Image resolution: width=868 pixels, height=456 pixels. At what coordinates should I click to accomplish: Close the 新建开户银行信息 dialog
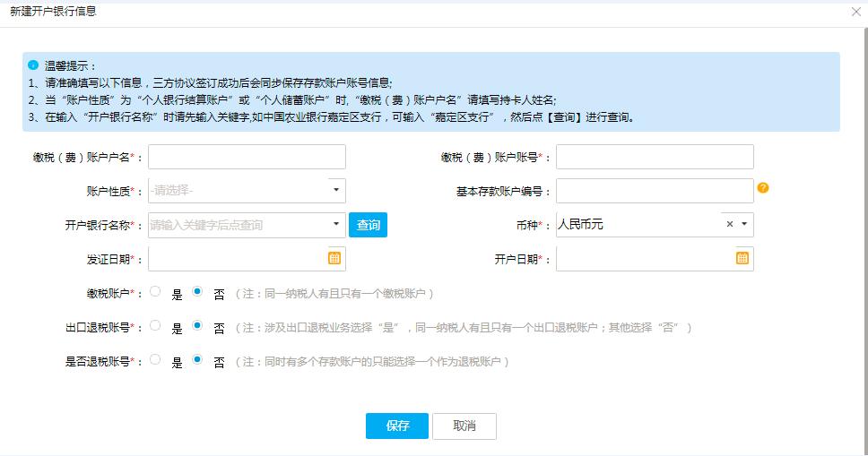click(x=855, y=12)
